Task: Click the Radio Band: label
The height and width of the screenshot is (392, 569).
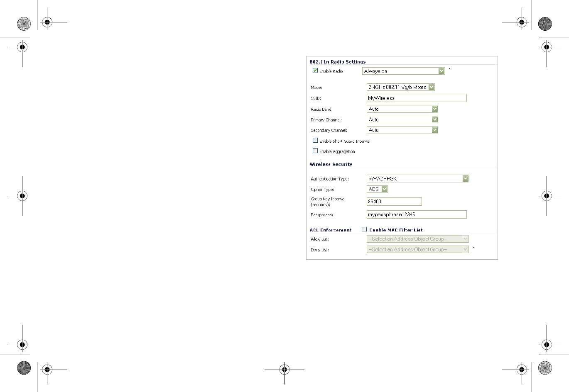Action: 321,110
